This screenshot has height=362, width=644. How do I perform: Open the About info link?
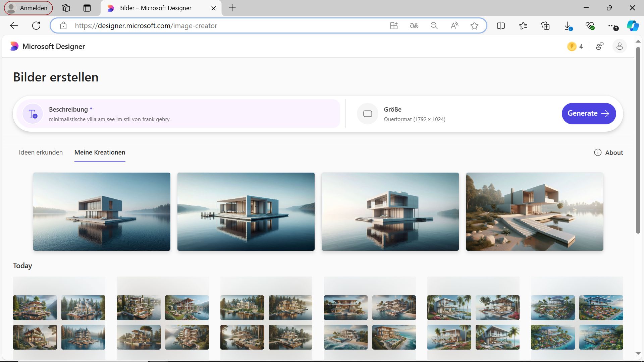pyautogui.click(x=608, y=153)
